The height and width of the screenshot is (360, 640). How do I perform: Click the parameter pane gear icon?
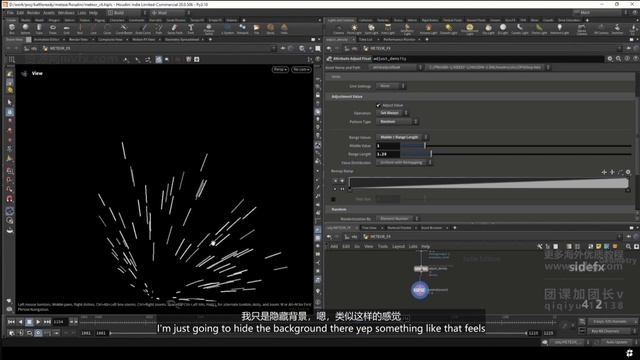[610, 59]
